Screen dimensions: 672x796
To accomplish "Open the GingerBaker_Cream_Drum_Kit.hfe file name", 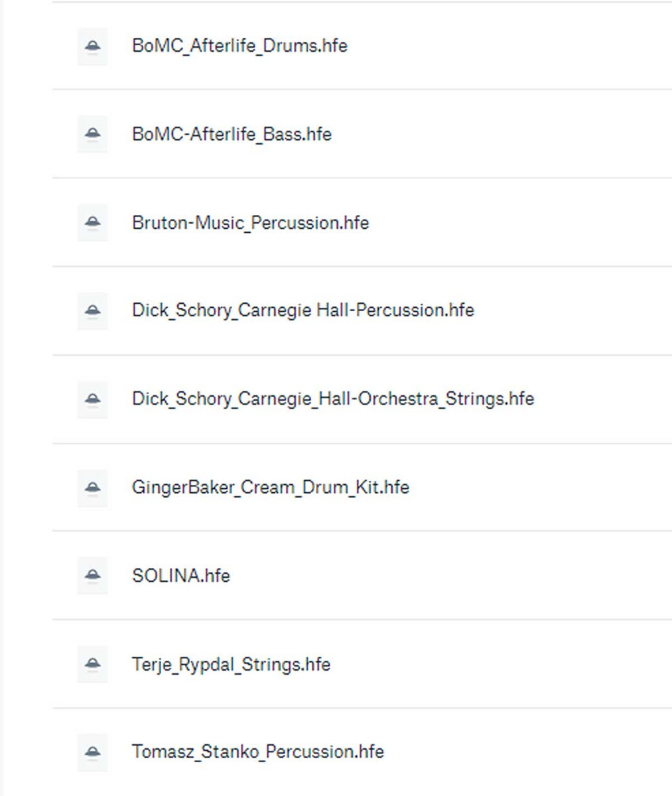I will tap(270, 488).
